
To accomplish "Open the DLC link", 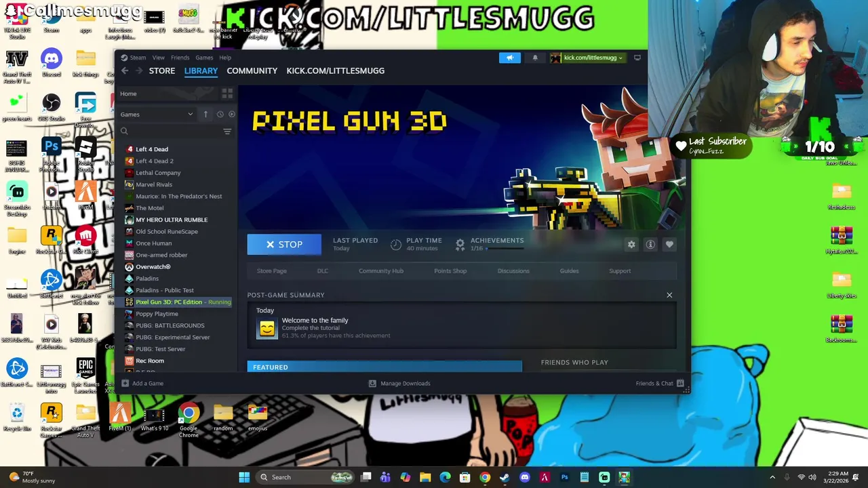I will (x=322, y=271).
